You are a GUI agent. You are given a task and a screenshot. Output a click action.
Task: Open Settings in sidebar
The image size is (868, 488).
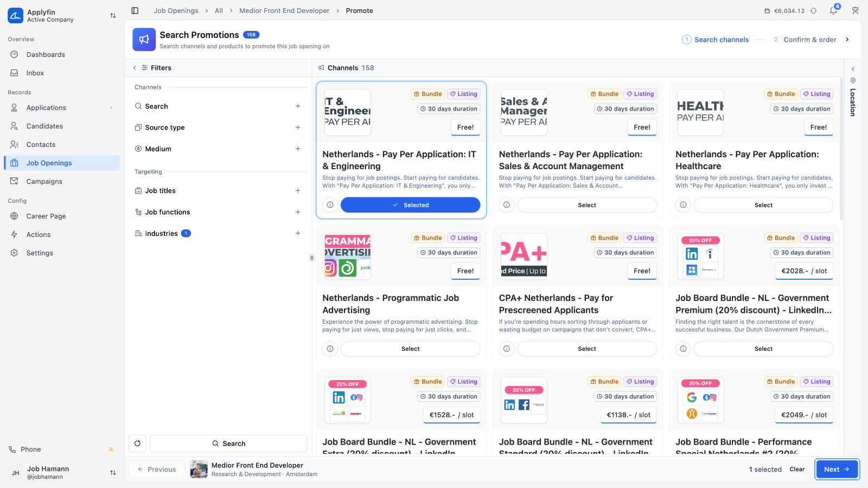pyautogui.click(x=62, y=253)
